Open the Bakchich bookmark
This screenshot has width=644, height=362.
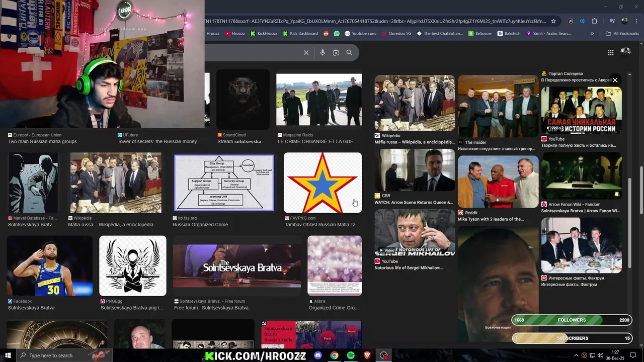coord(509,34)
